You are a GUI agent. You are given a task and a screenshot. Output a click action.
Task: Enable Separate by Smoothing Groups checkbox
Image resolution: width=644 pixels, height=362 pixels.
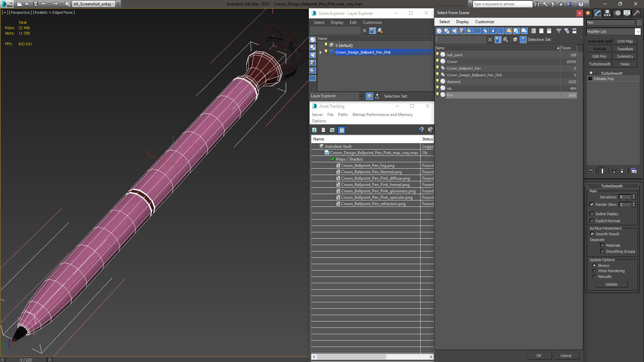(602, 251)
